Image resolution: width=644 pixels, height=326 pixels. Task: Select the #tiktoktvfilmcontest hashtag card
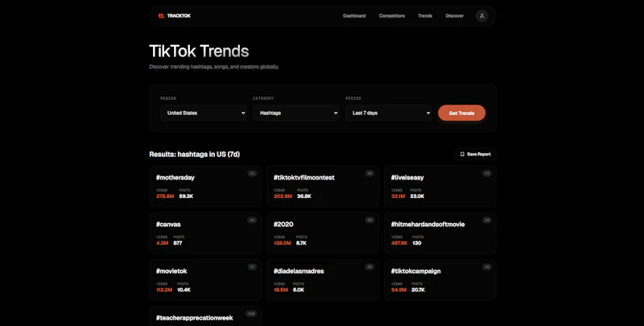coord(323,187)
